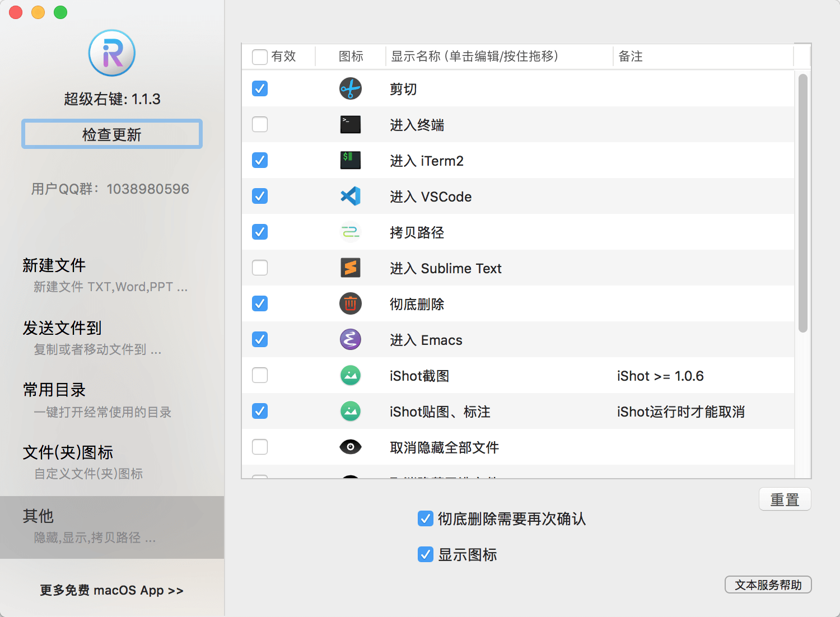The width and height of the screenshot is (840, 617).
Task: Edit the 进入终端 display name
Action: point(417,125)
